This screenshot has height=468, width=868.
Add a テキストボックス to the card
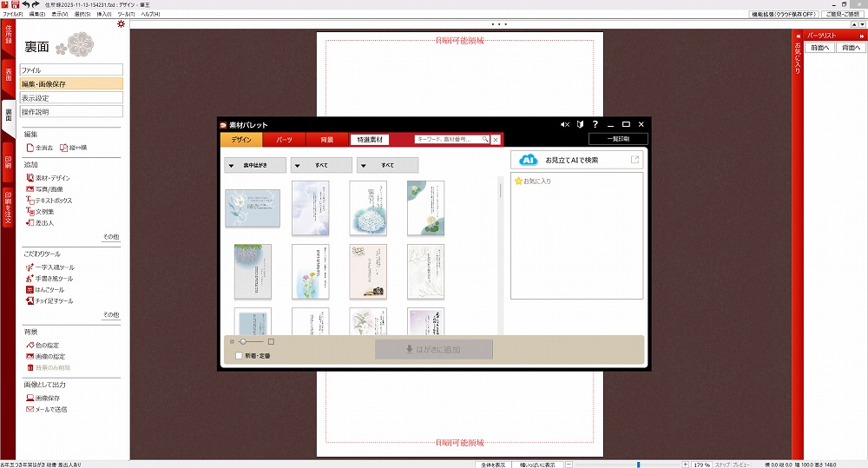click(x=53, y=201)
